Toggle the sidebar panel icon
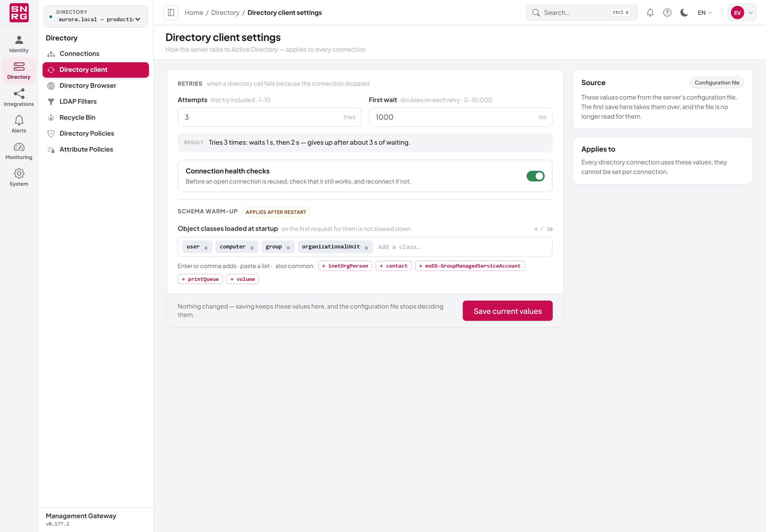The height and width of the screenshot is (532, 766). [171, 13]
